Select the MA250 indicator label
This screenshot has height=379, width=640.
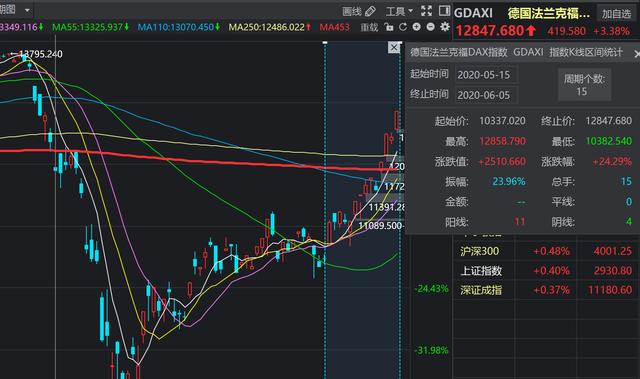pos(270,27)
